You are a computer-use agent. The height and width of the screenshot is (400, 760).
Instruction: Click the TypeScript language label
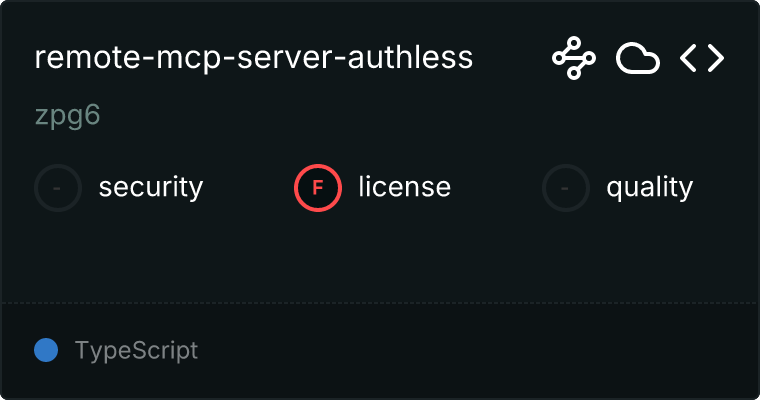(137, 351)
